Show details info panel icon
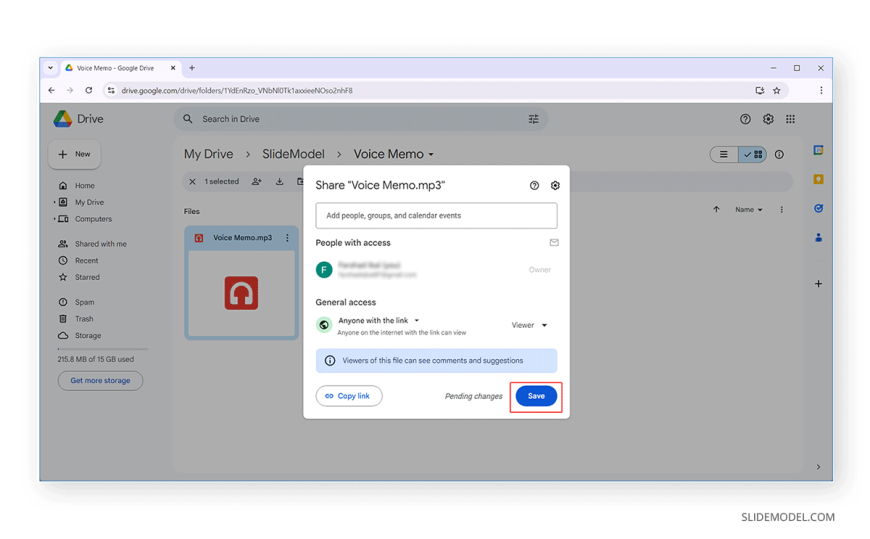Image resolution: width=870 pixels, height=539 pixels. click(779, 154)
